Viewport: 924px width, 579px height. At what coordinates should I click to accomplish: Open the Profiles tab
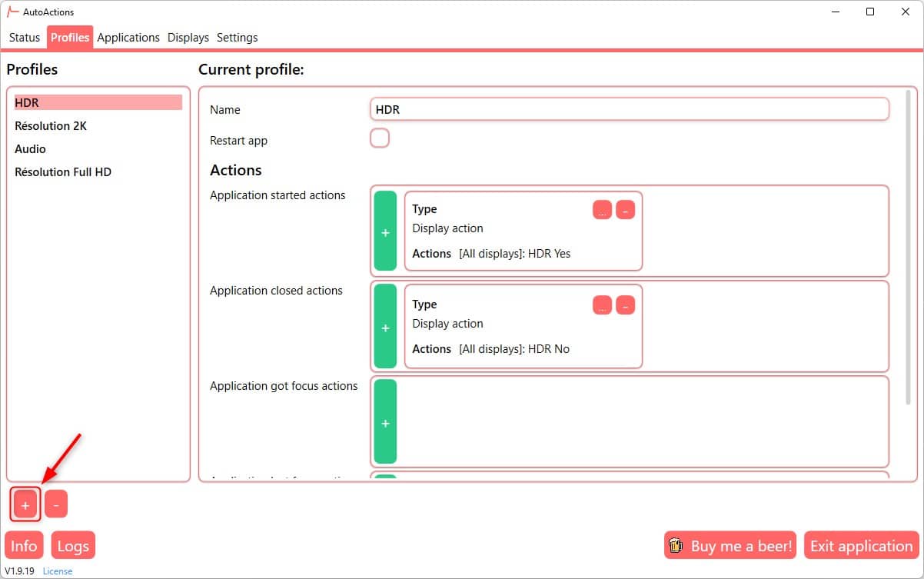(70, 38)
